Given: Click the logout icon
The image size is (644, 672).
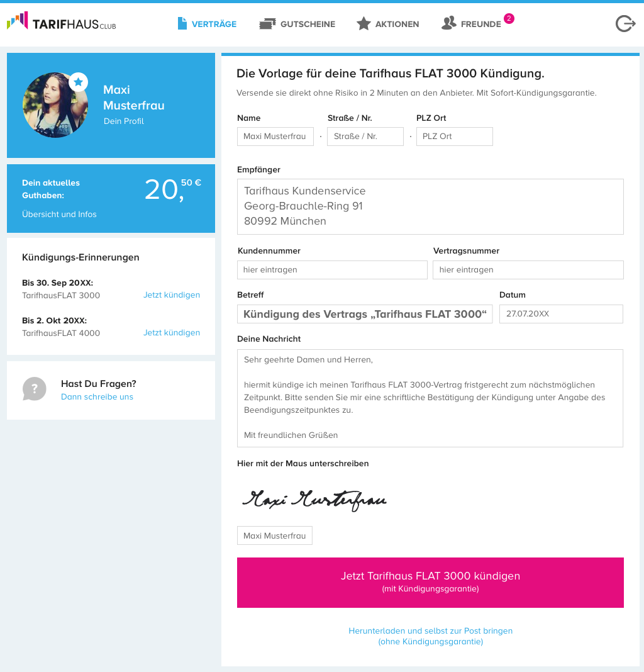Looking at the screenshot, I should (x=625, y=24).
